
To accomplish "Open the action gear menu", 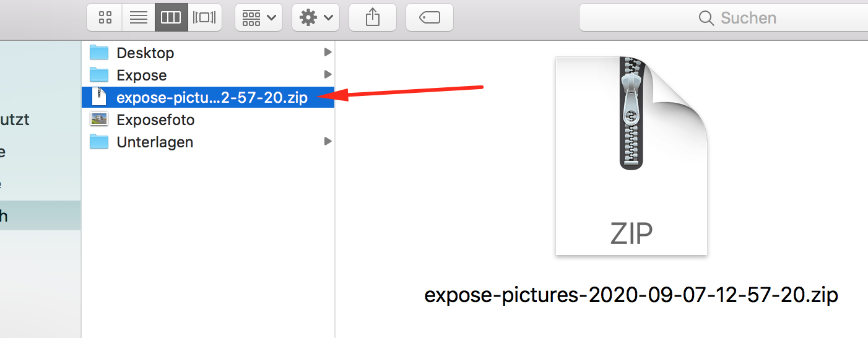I will (315, 17).
